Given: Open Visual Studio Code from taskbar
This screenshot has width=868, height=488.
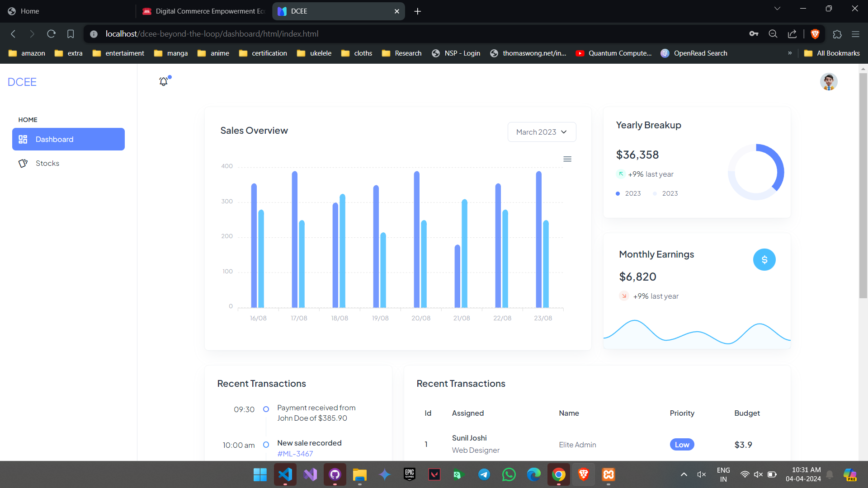Looking at the screenshot, I should click(x=285, y=474).
